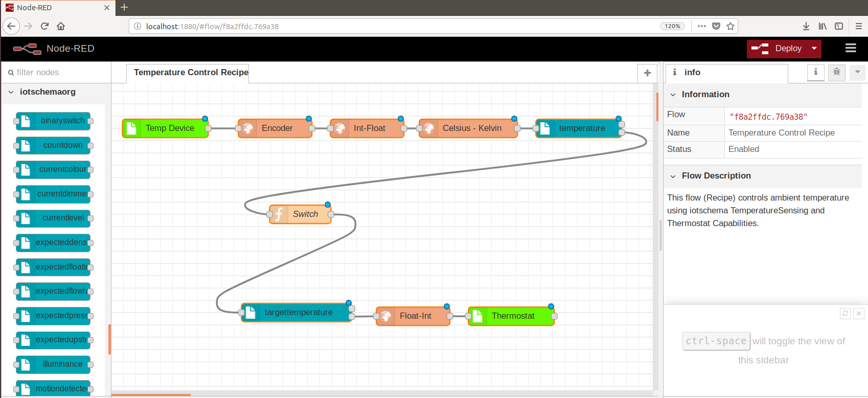
Task: Select the Node-RED browser tab
Action: [x=57, y=8]
